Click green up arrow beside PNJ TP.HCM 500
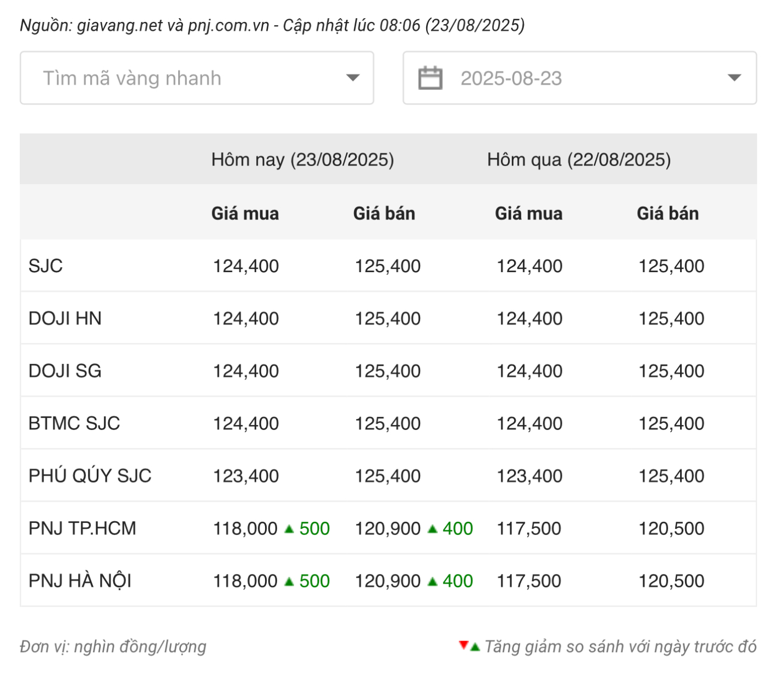Image resolution: width=784 pixels, height=684 pixels. point(289,529)
